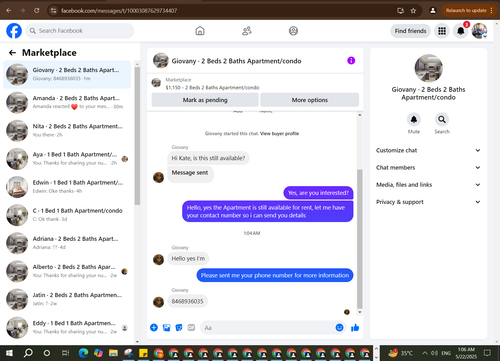This screenshot has width=500, height=361.
Task: Open the Home feed icon
Action: (x=200, y=31)
